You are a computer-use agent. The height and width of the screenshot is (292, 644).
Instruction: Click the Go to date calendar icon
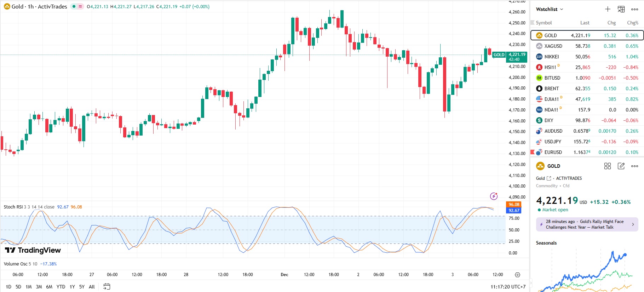[x=107, y=286]
